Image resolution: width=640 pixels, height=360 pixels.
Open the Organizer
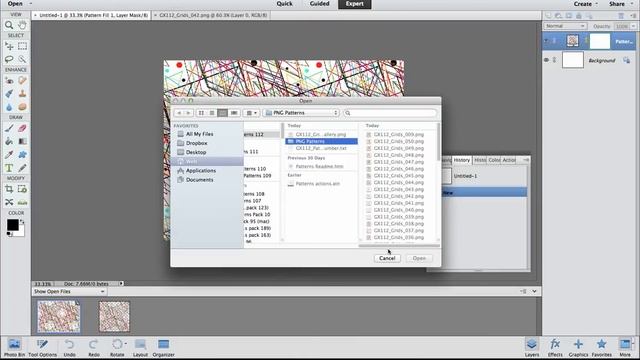[163, 348]
